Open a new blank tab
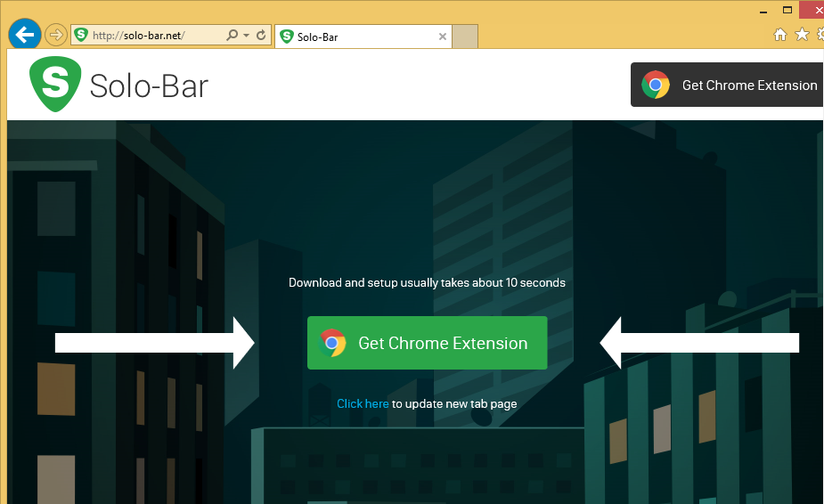824x504 pixels. pyautogui.click(x=465, y=37)
